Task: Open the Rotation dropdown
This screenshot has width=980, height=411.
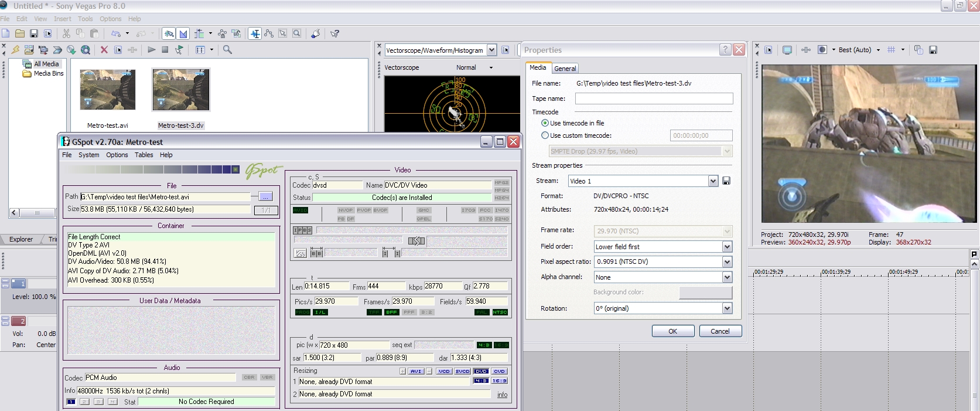Action: coord(727,308)
